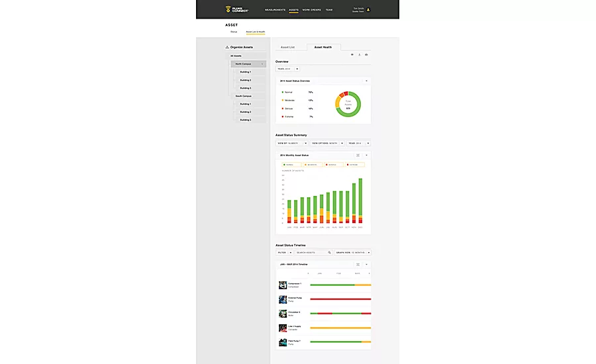The image size is (596, 364).
Task: Click the search magnifier in Search Assets
Action: coord(330,252)
